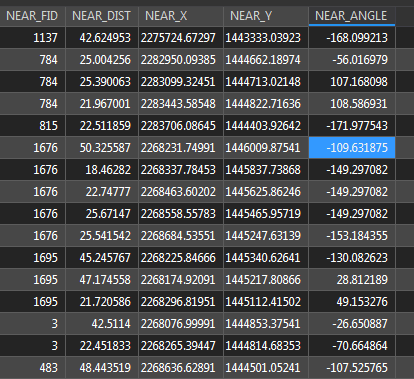Viewport: 414px width, 379px height.
Task: Select NEAR_DIST value 47.174558
Action: [101, 280]
